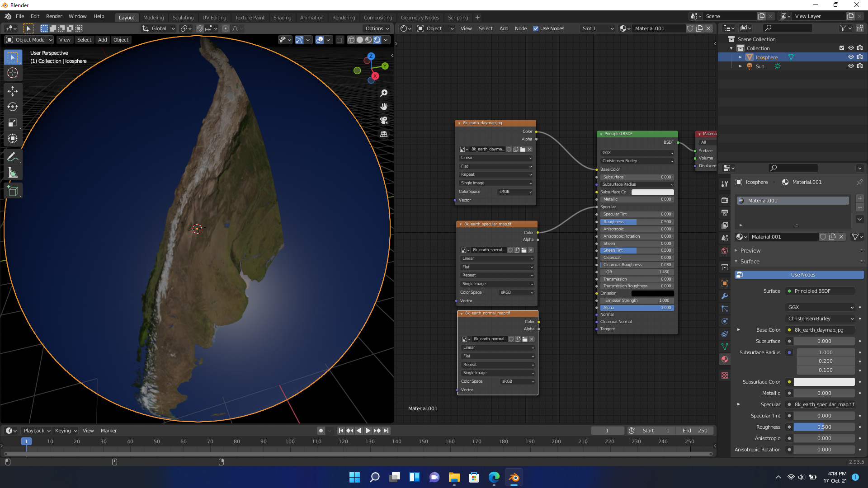Open the GGX distribution dropdown in properties

click(820, 307)
